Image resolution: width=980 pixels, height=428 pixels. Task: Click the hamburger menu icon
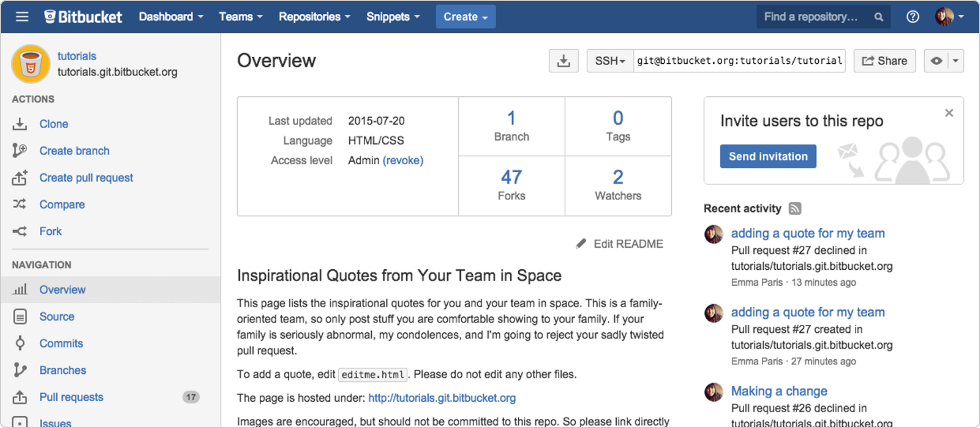click(x=22, y=17)
